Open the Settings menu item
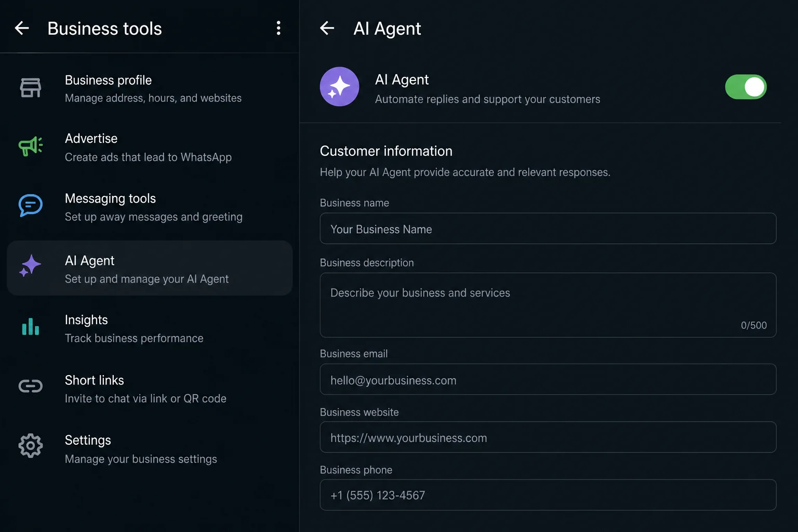This screenshot has height=532, width=798. pyautogui.click(x=150, y=449)
